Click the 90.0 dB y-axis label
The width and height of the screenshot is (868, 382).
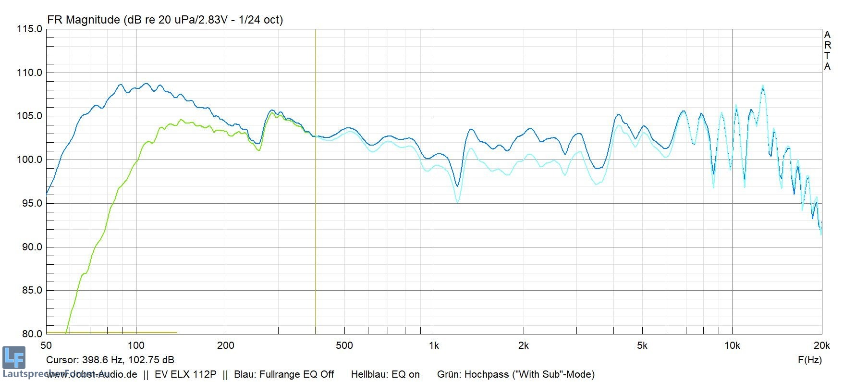[30, 247]
